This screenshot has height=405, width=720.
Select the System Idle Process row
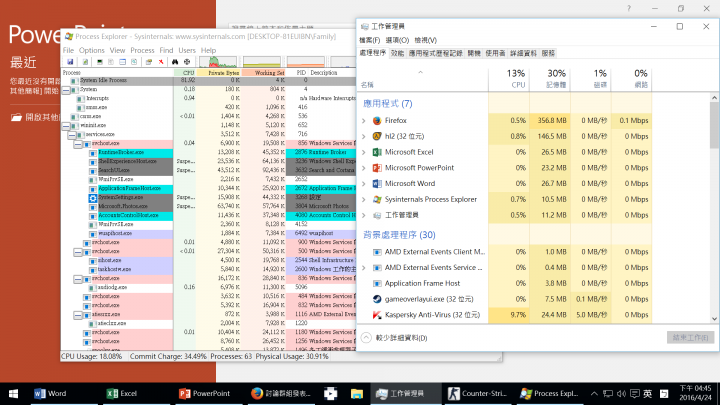tap(208, 80)
